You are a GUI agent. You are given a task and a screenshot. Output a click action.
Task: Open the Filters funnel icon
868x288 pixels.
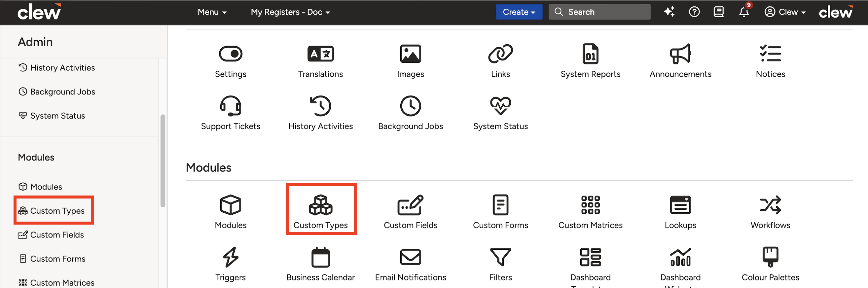coord(500,257)
